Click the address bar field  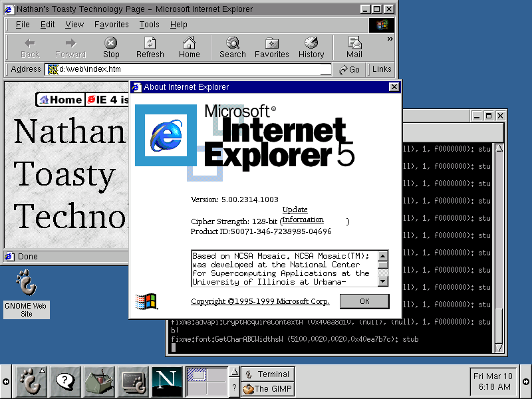pyautogui.click(x=188, y=69)
